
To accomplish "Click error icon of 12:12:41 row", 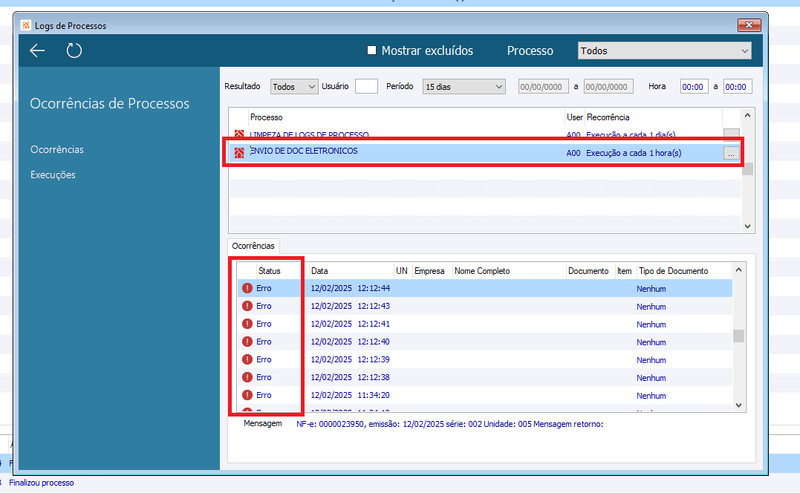I will coord(247,324).
